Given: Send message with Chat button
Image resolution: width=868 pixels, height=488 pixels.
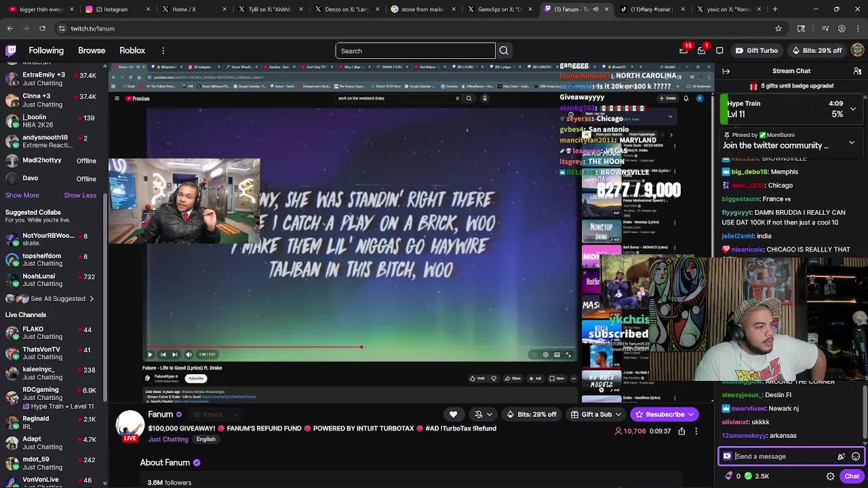Looking at the screenshot, I should (852, 476).
